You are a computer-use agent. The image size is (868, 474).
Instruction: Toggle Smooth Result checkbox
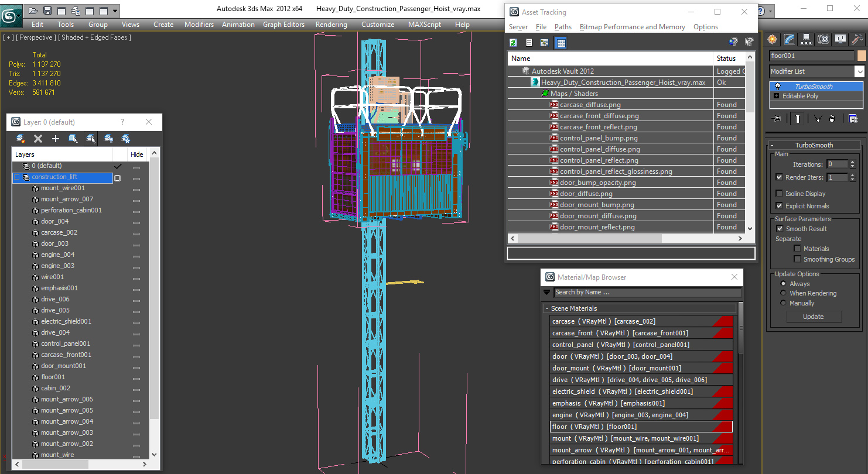[x=780, y=229]
